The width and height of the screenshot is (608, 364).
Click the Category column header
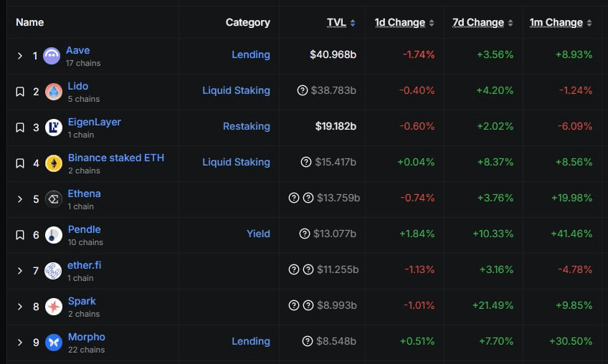click(x=248, y=22)
